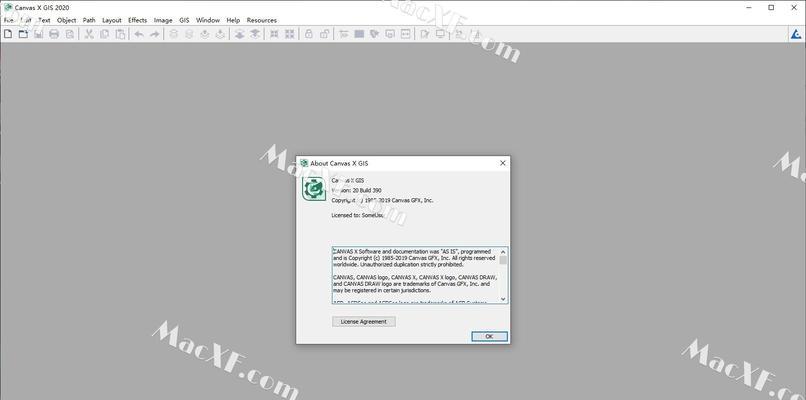Open the GIS menu
The height and width of the screenshot is (400, 806).
tap(184, 20)
